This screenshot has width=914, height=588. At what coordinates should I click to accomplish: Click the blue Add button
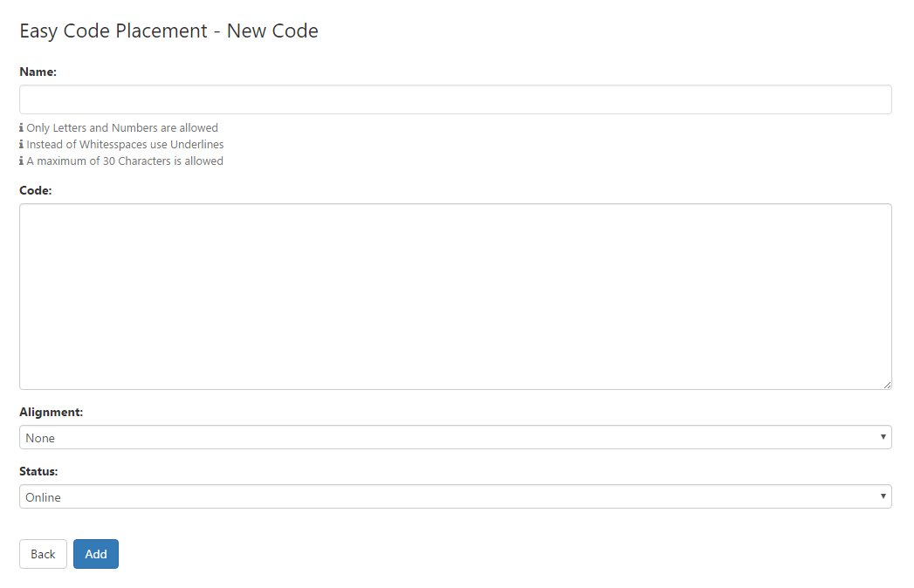click(x=96, y=554)
